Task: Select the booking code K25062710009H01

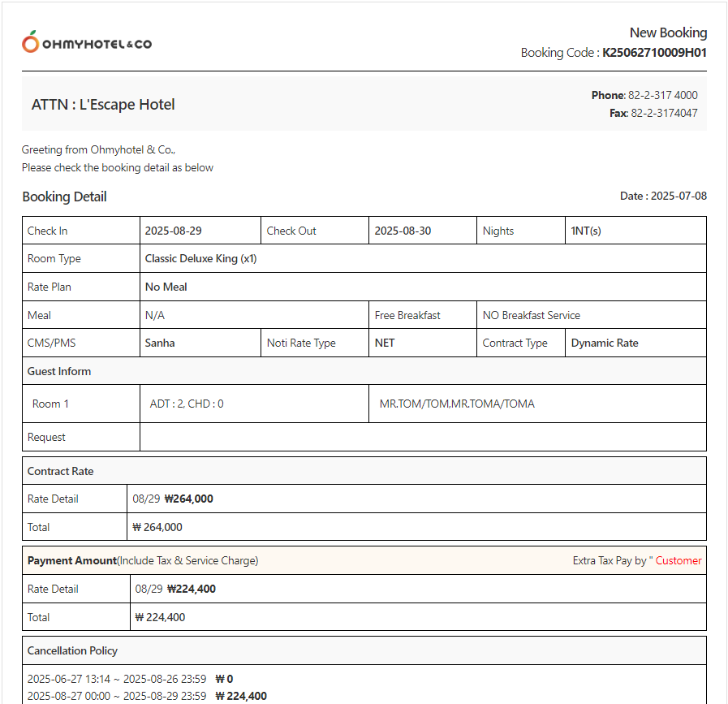Action: click(654, 53)
